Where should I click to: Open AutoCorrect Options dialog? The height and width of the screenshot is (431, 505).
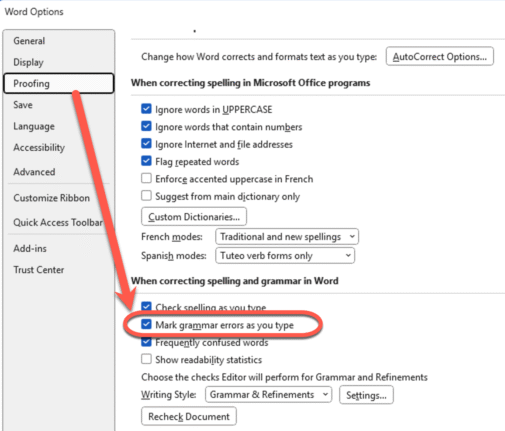440,56
